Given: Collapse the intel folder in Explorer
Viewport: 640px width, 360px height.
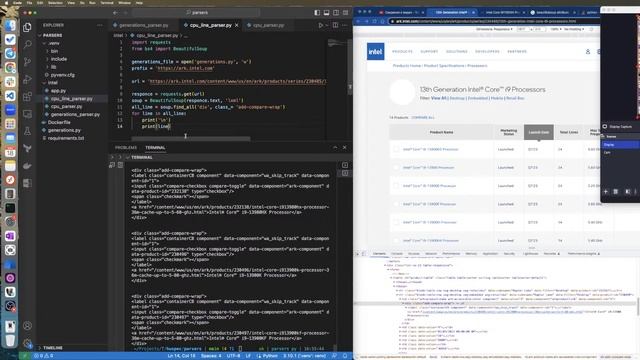Looking at the screenshot, I should pos(44,83).
